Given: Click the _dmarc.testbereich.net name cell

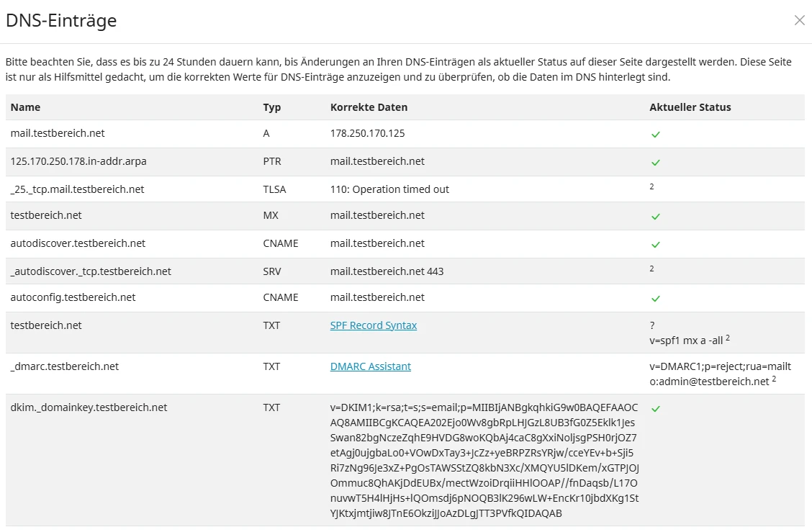Looking at the screenshot, I should [65, 366].
